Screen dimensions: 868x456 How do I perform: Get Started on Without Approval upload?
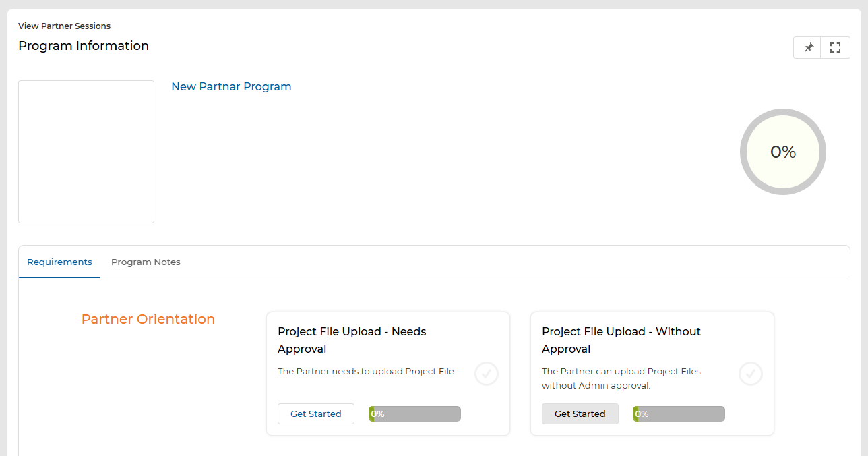tap(580, 414)
